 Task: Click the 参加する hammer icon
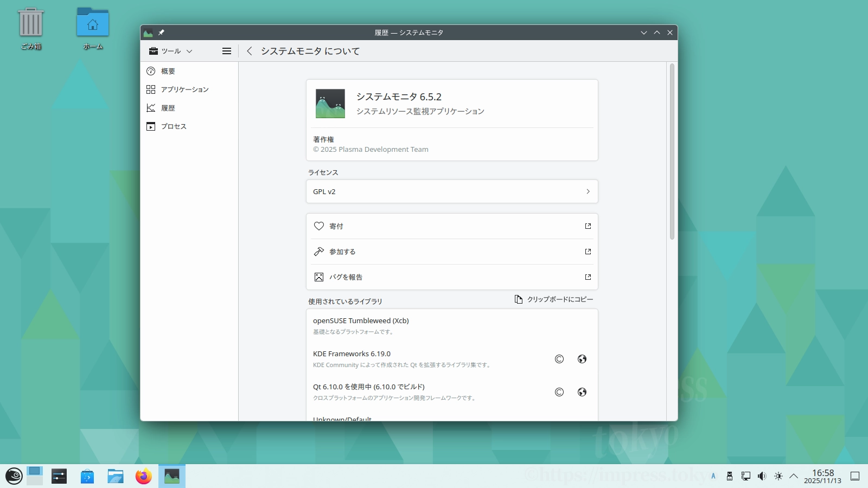pos(319,252)
